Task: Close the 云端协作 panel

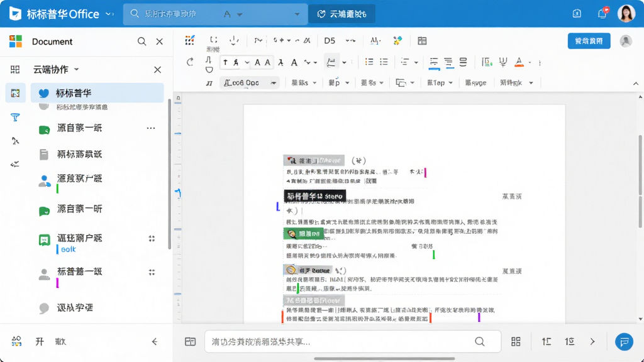Action: [x=157, y=70]
